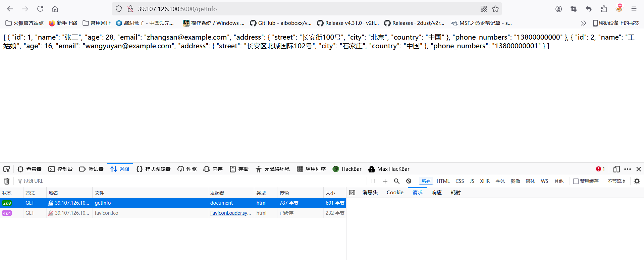Select the 网络 network tab
This screenshot has width=644, height=260.
pos(120,169)
